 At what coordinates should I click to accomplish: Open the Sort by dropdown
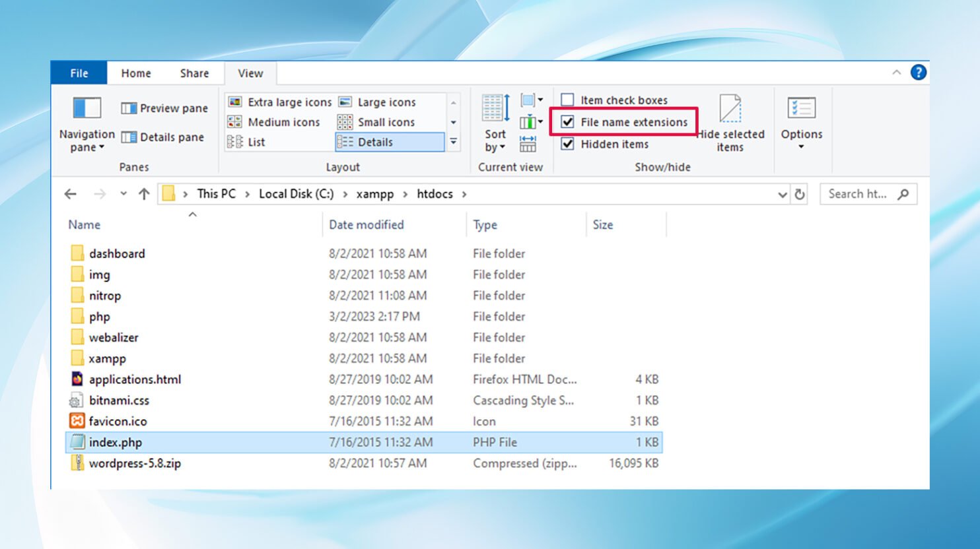[x=495, y=141]
